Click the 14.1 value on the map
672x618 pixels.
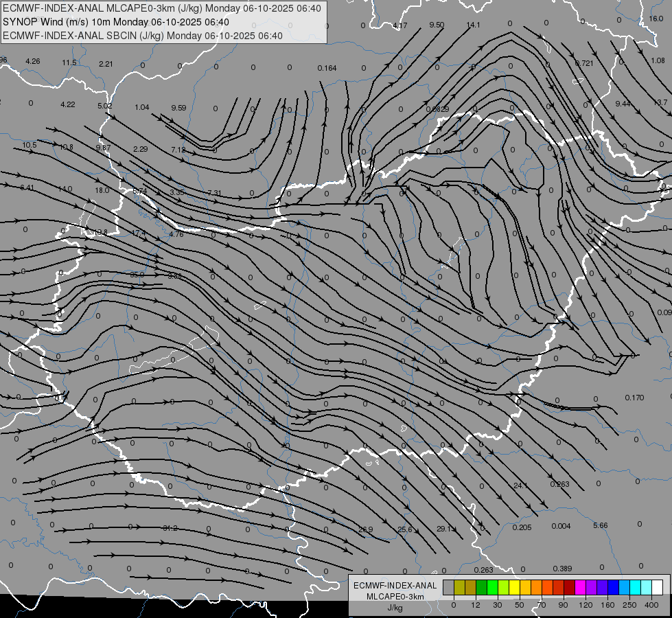pyautogui.click(x=473, y=25)
